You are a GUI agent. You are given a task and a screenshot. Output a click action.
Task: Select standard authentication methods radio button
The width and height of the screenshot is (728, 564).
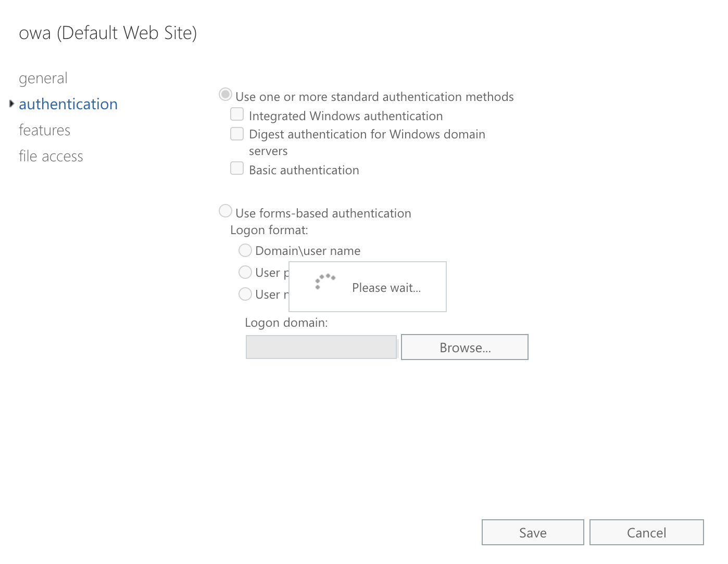(x=225, y=95)
